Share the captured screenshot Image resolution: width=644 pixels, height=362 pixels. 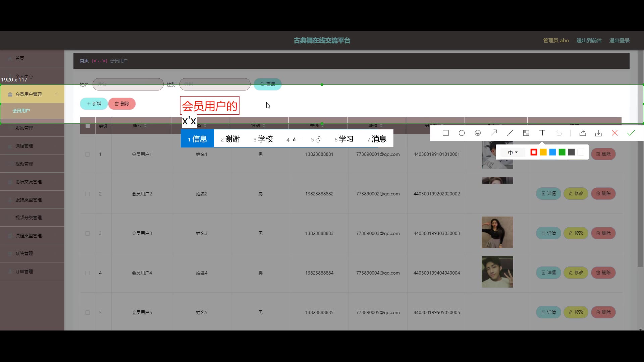point(583,133)
